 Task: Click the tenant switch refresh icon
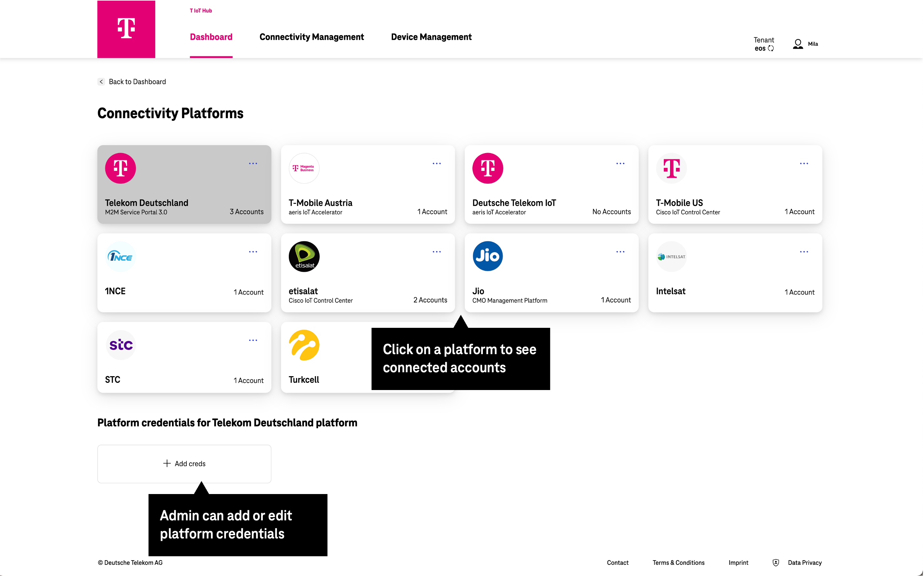[x=771, y=48]
